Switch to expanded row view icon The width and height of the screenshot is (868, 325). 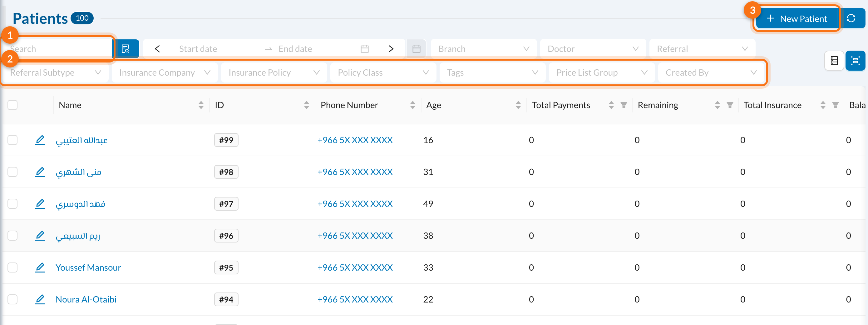point(855,61)
